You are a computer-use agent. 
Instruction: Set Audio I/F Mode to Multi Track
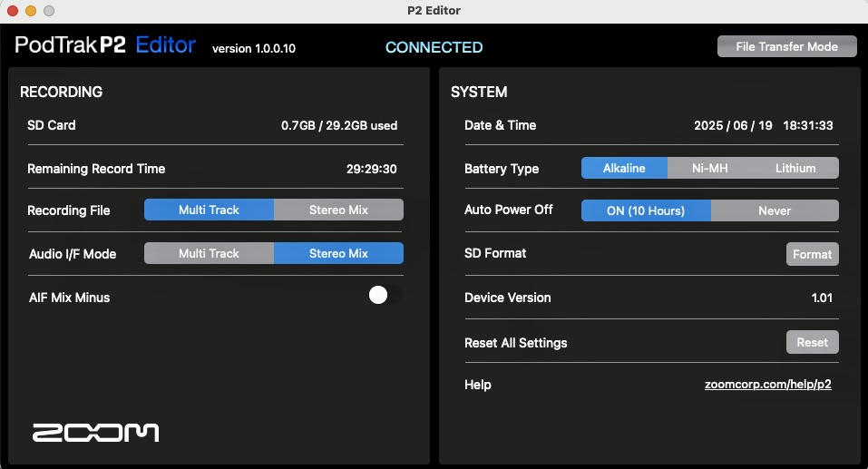[209, 253]
